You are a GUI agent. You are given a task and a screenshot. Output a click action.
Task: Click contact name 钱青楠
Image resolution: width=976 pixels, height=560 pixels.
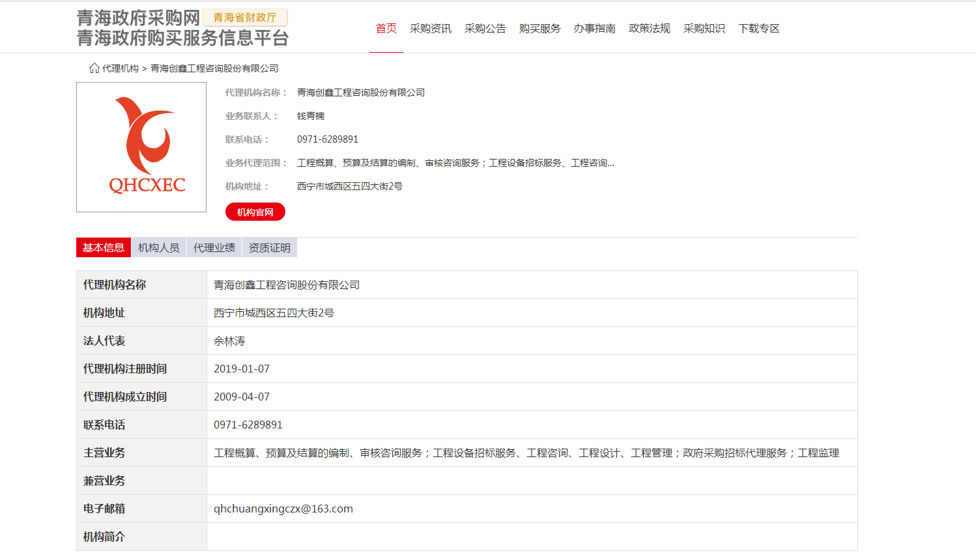coord(311,116)
